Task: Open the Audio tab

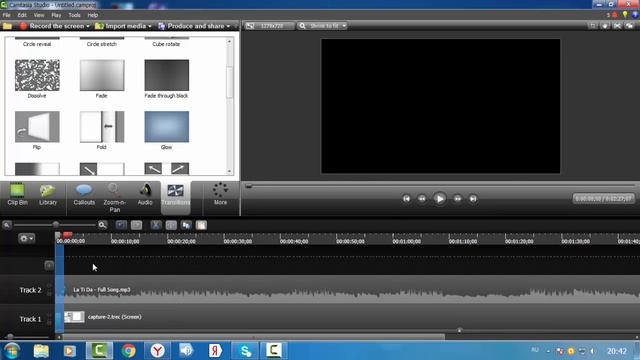Action: (145, 195)
